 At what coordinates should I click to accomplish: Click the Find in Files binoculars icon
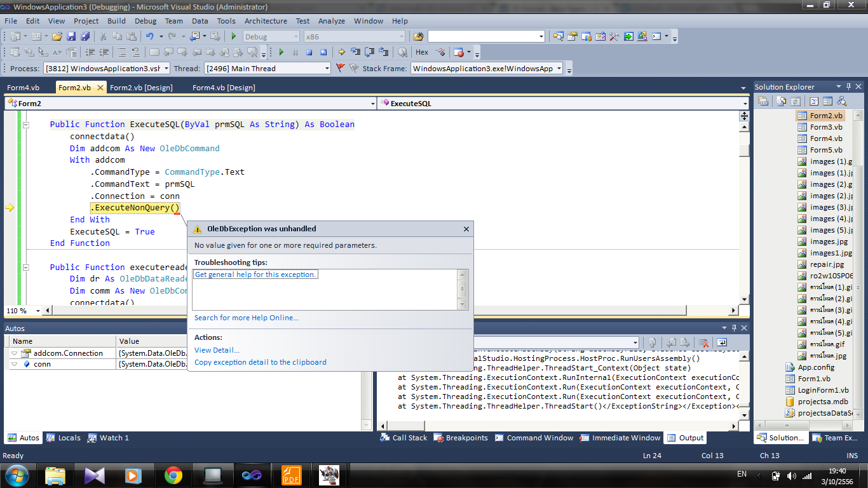[x=418, y=37]
